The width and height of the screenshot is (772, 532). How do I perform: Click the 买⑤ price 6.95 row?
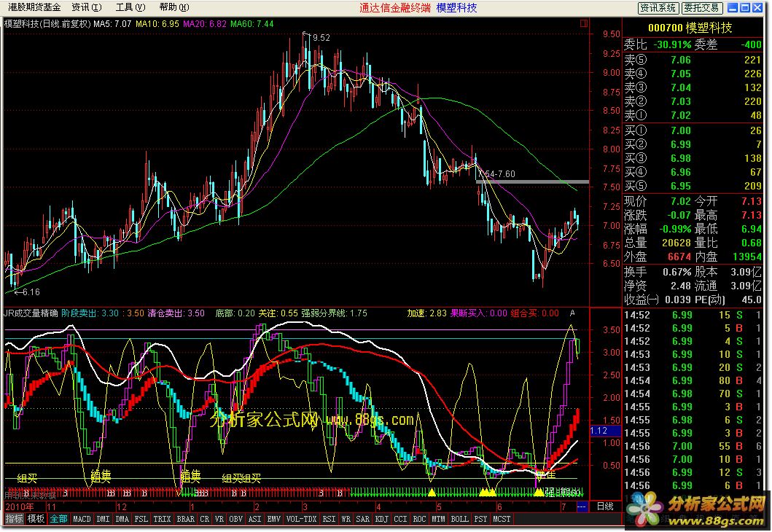(x=693, y=186)
